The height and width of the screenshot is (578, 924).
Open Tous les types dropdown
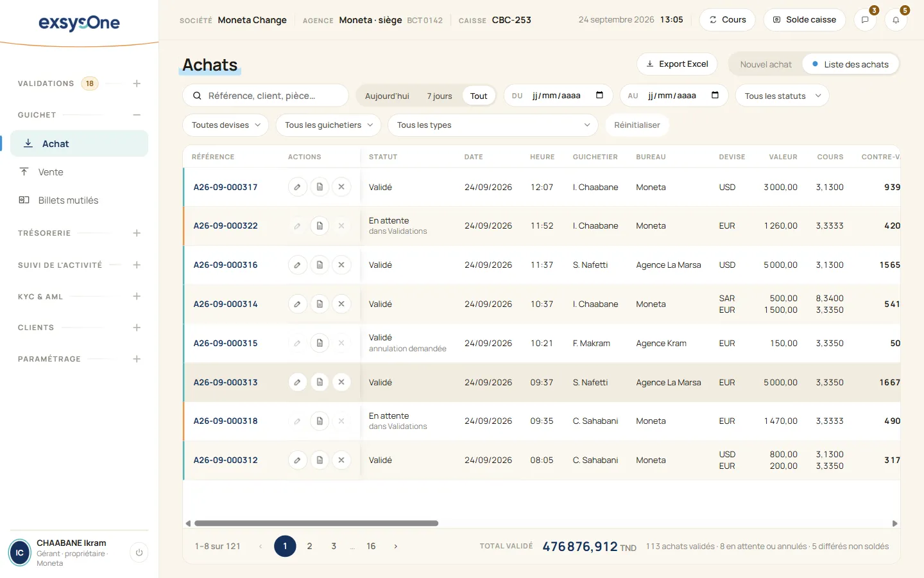[493, 125]
